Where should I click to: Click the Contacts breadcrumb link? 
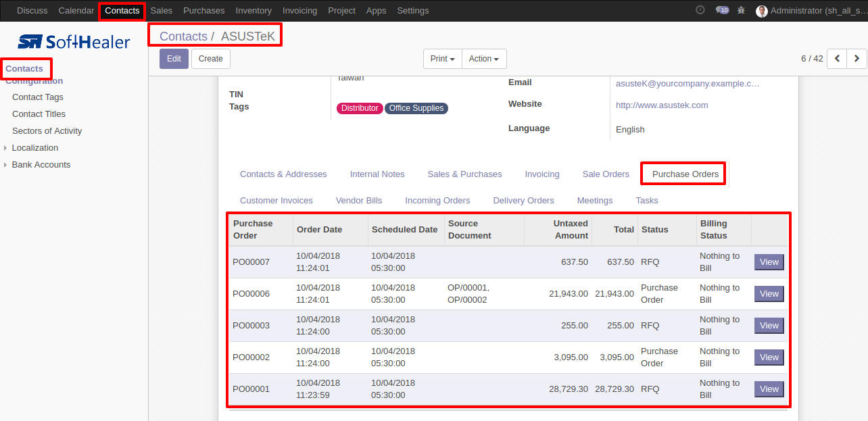(x=183, y=36)
